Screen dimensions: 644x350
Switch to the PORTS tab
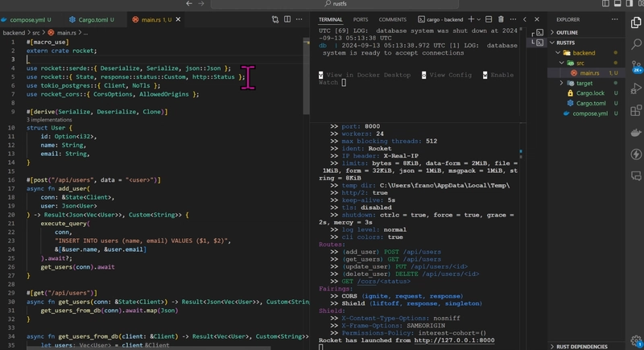click(360, 19)
